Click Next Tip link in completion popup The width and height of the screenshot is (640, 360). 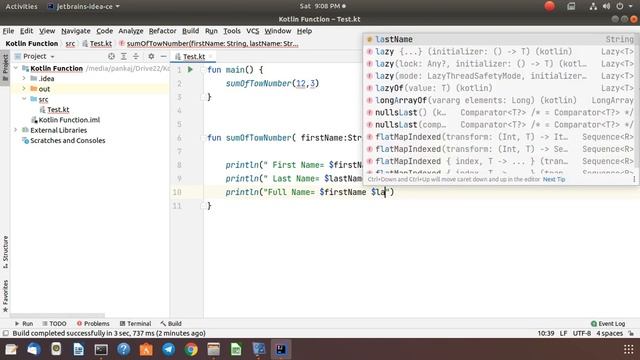(x=554, y=179)
